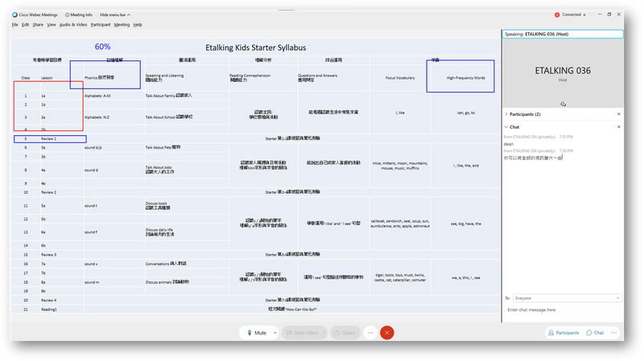This screenshot has height=361, width=644.
Task: Click the audio connection icon under host video
Action: click(563, 104)
